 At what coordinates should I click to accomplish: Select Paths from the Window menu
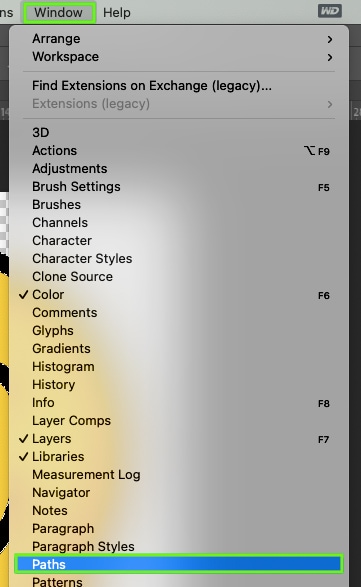[179, 564]
